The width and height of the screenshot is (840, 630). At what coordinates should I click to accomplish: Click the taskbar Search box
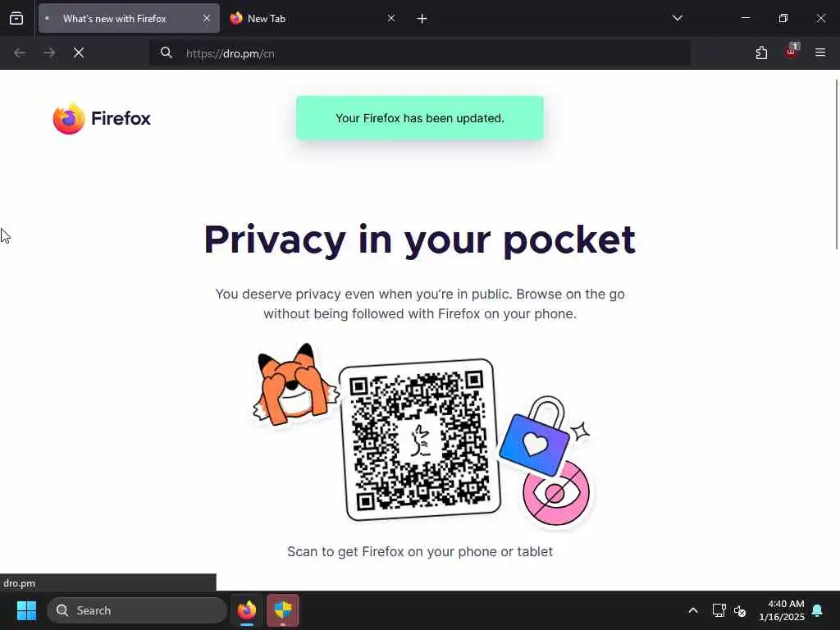[x=137, y=610]
